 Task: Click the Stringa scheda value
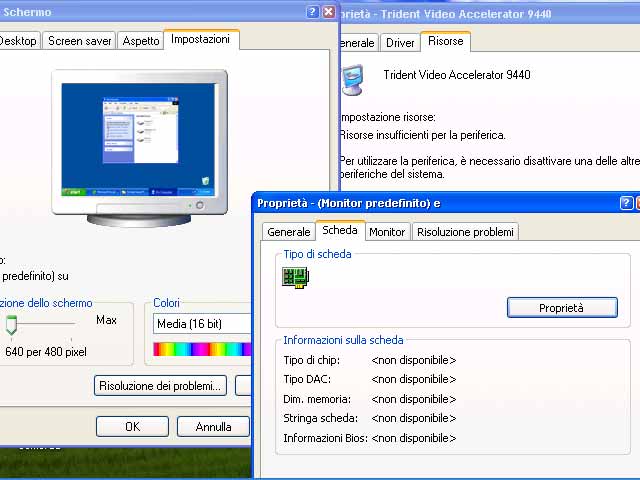click(x=413, y=418)
